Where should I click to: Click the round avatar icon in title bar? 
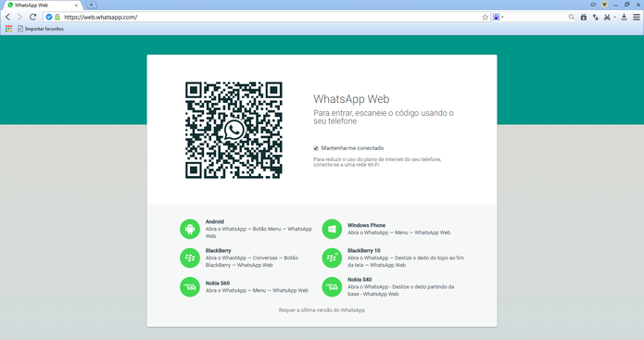[604, 5]
